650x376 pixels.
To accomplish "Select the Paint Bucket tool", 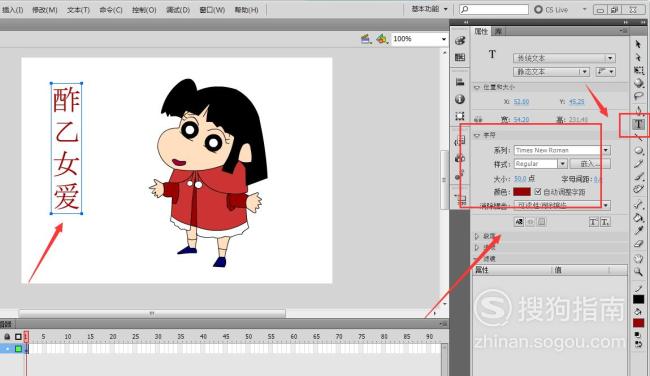I will (638, 217).
